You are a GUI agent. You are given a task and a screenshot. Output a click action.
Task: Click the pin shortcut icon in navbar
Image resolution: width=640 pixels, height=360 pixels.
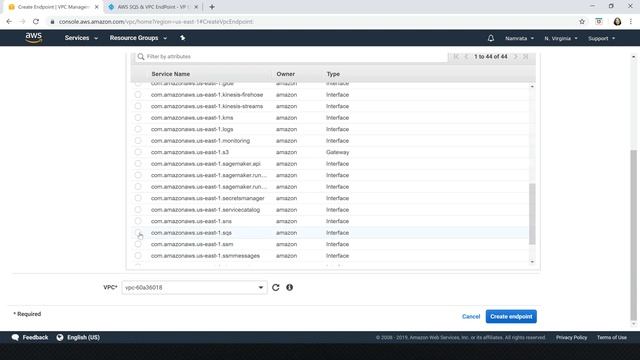click(182, 38)
